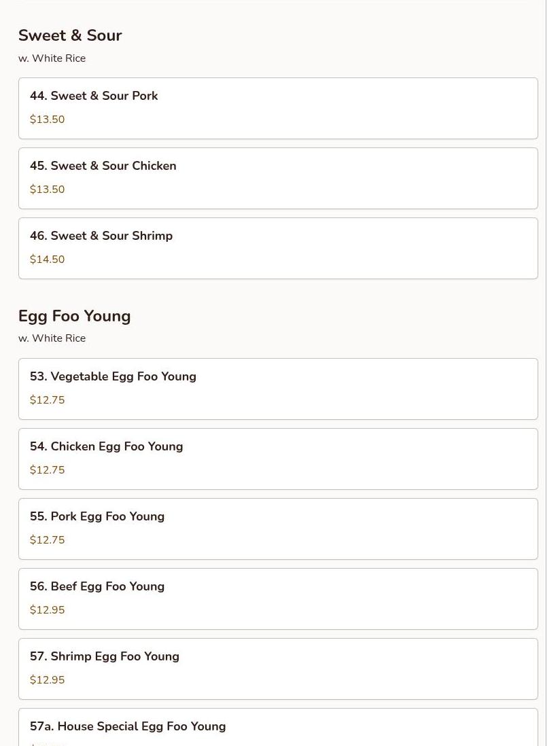Screen dimensions: 560x746
Task: Select 44. Sweet & Sour Pork item
Action: (x=277, y=108)
